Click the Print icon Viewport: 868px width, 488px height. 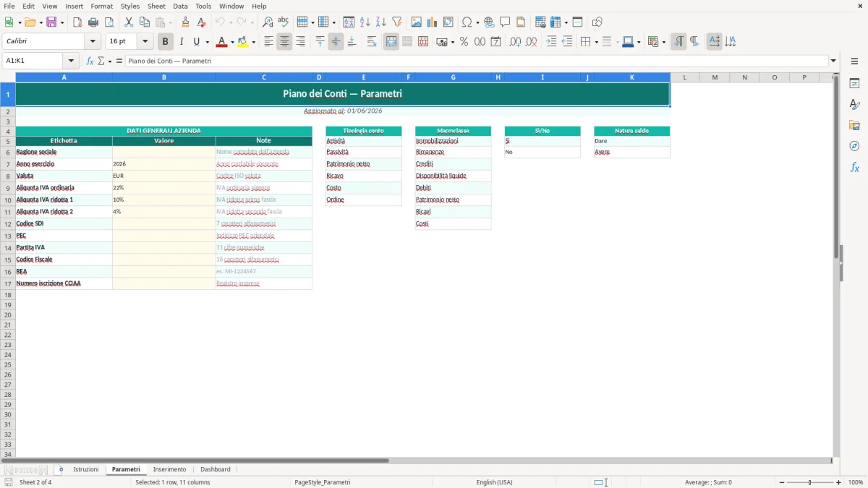(93, 22)
